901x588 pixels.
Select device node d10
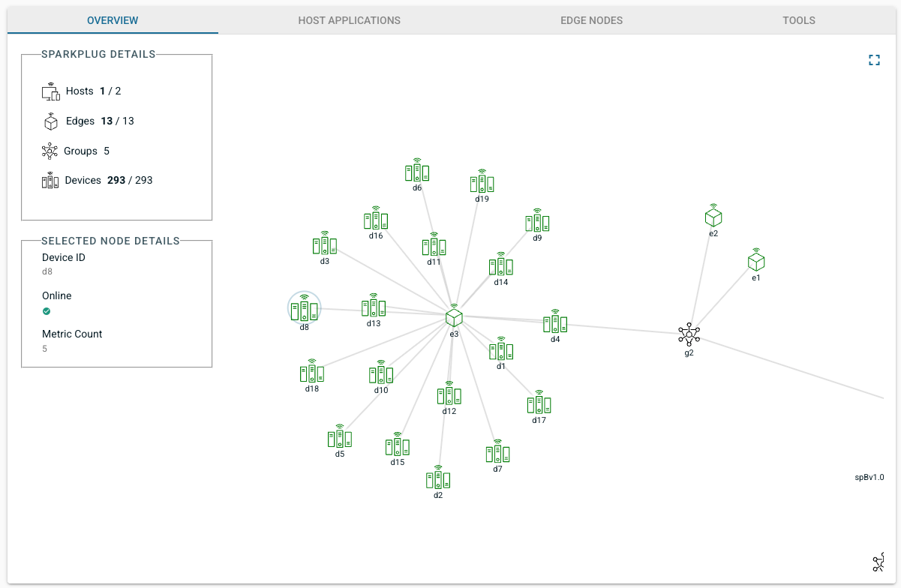381,373
